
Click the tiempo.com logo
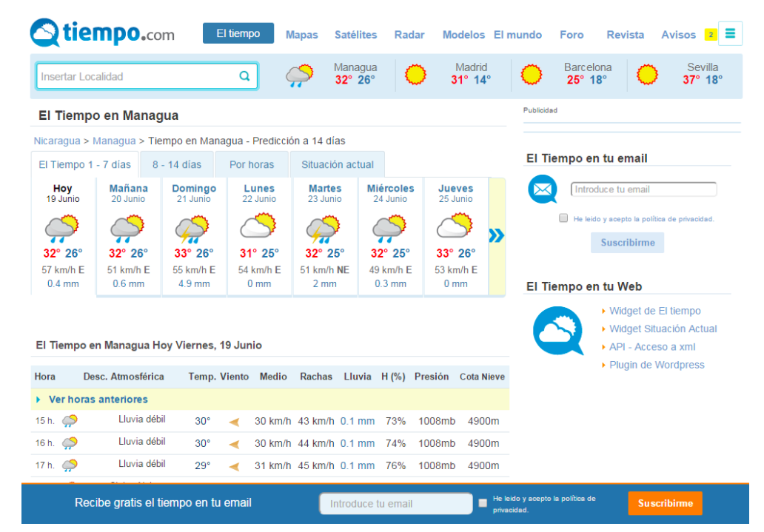tap(102, 33)
